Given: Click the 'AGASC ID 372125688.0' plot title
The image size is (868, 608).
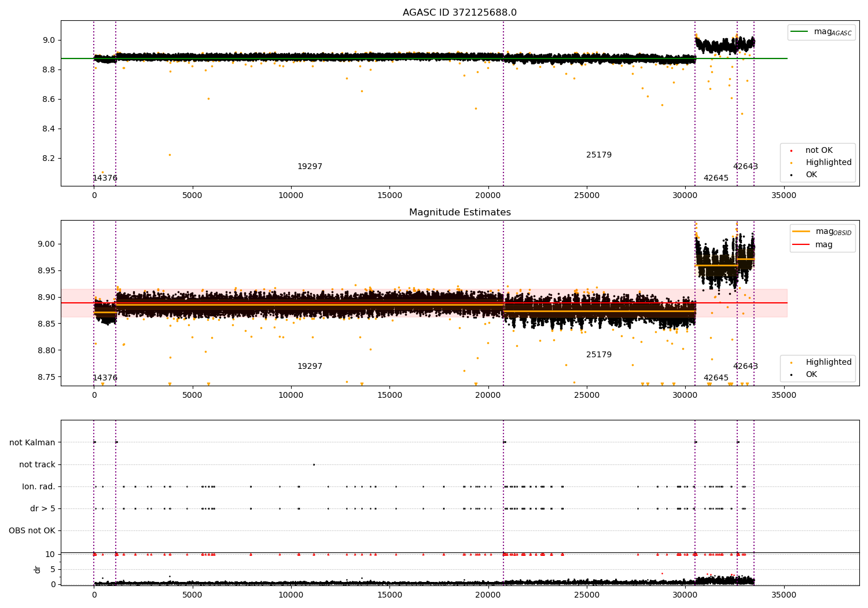Looking at the screenshot, I should click(459, 13).
